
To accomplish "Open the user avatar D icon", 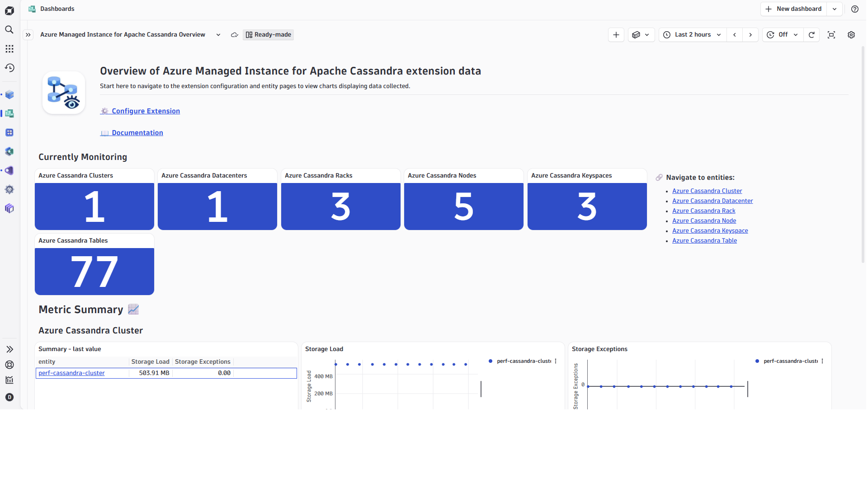I will (x=9, y=397).
